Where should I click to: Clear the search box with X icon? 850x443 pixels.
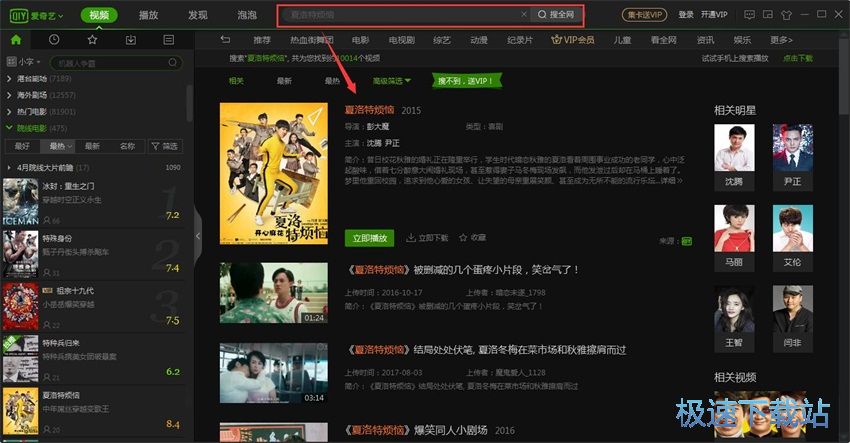pos(524,15)
